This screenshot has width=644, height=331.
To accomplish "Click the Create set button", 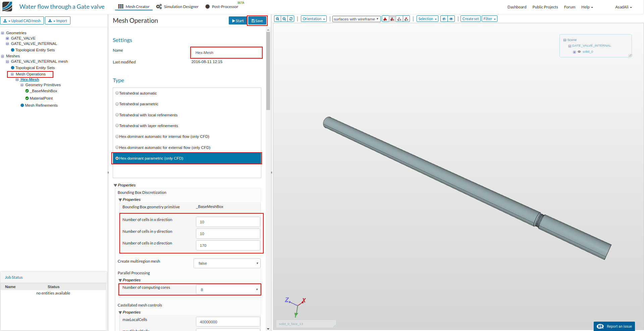I will point(471,19).
